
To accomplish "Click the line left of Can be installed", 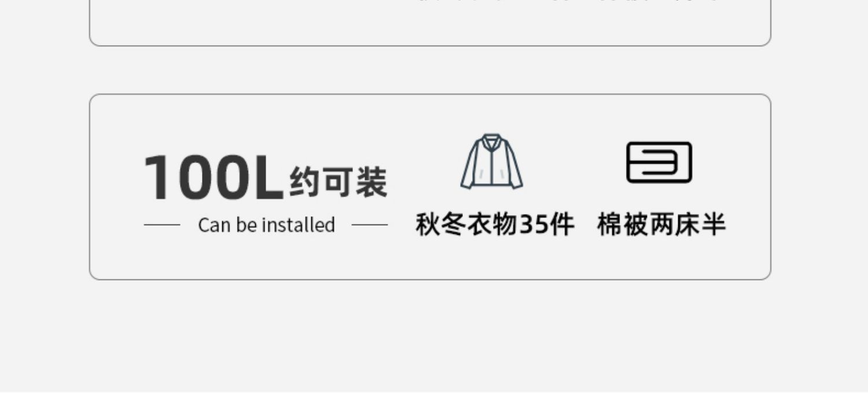I will pyautogui.click(x=162, y=224).
